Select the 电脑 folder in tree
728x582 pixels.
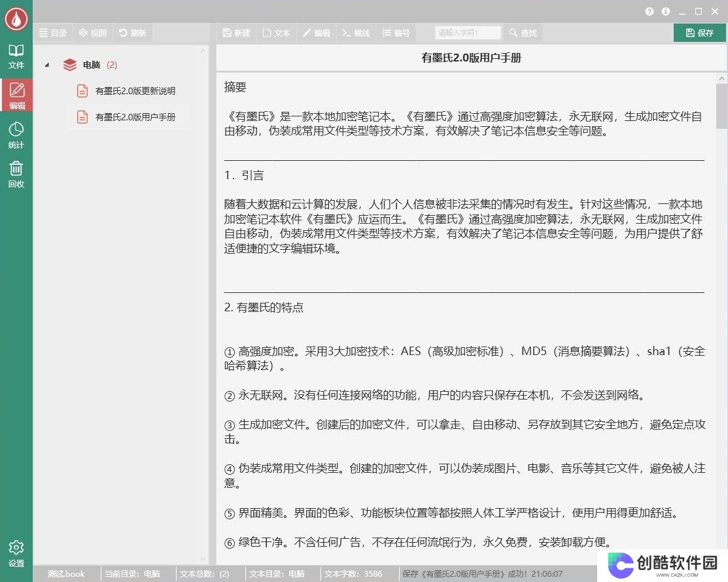pyautogui.click(x=91, y=65)
